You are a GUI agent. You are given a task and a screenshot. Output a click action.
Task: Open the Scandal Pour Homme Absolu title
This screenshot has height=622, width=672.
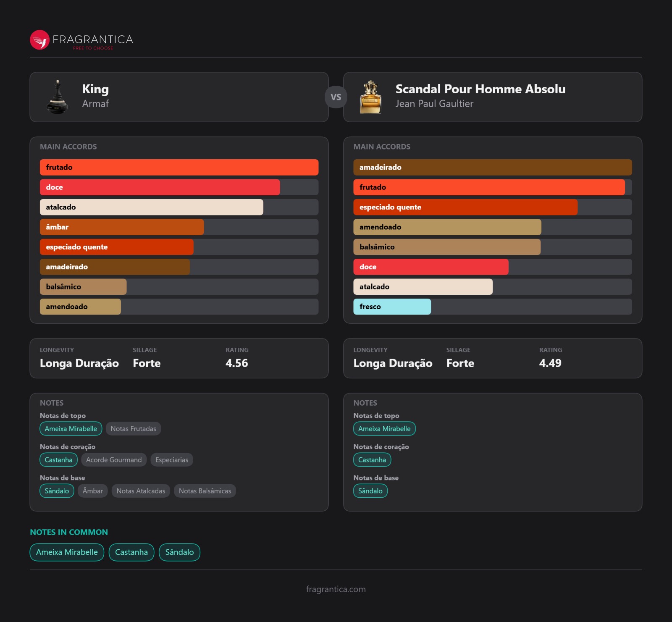click(480, 89)
